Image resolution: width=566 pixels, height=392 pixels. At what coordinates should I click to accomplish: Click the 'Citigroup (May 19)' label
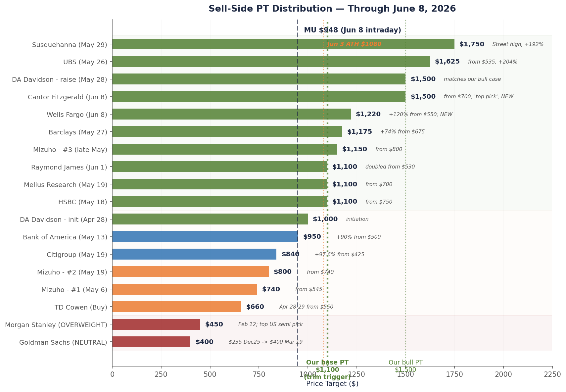coord(77,255)
